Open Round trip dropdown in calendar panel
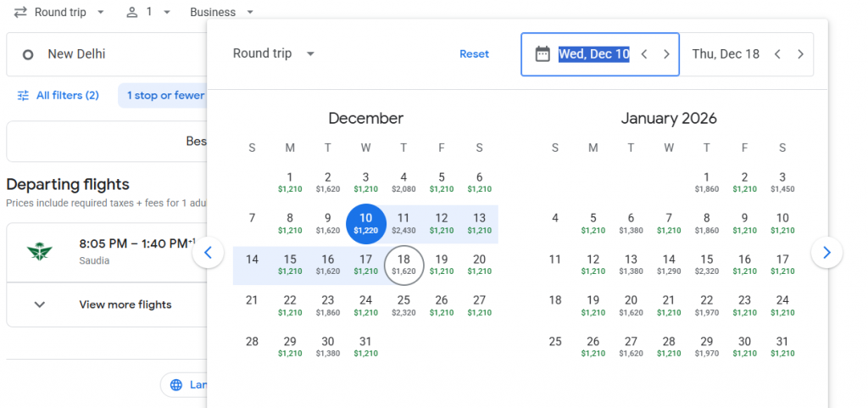 [274, 53]
